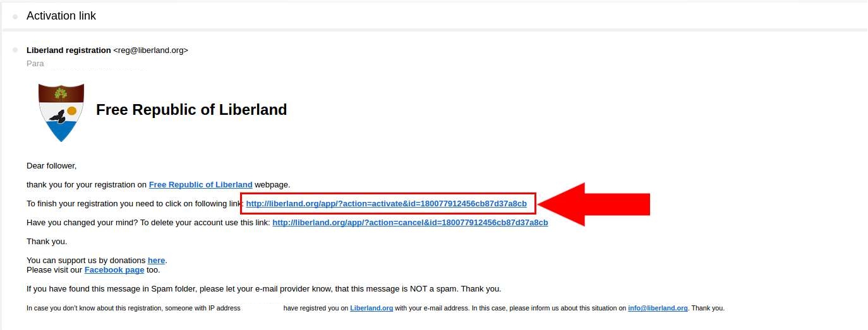Click the Spam folder notice sentence
The image size is (868, 330).
[264, 288]
